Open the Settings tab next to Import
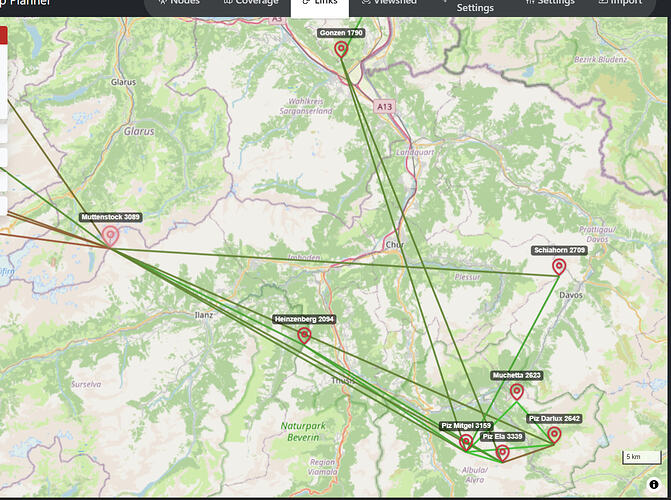 (550, 3)
